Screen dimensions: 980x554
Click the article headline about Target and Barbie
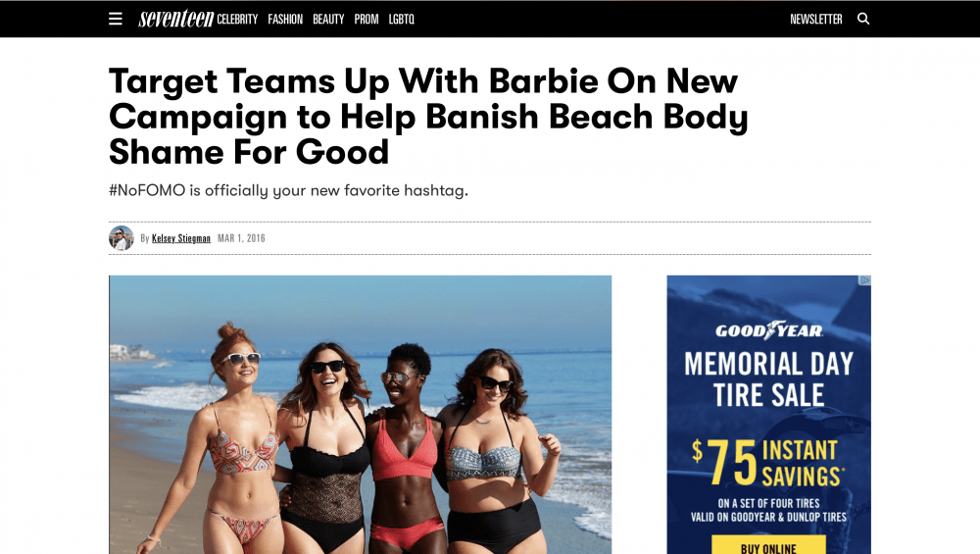coord(428,117)
